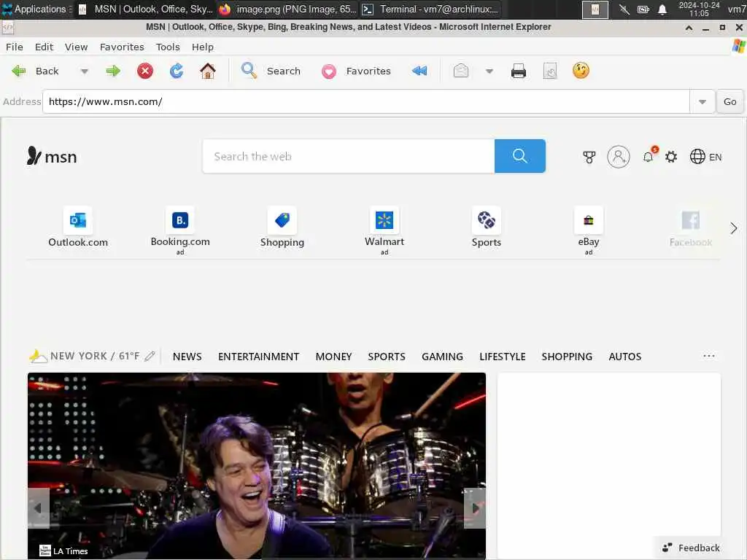Expand the Mail dropdown arrow

[x=489, y=71]
